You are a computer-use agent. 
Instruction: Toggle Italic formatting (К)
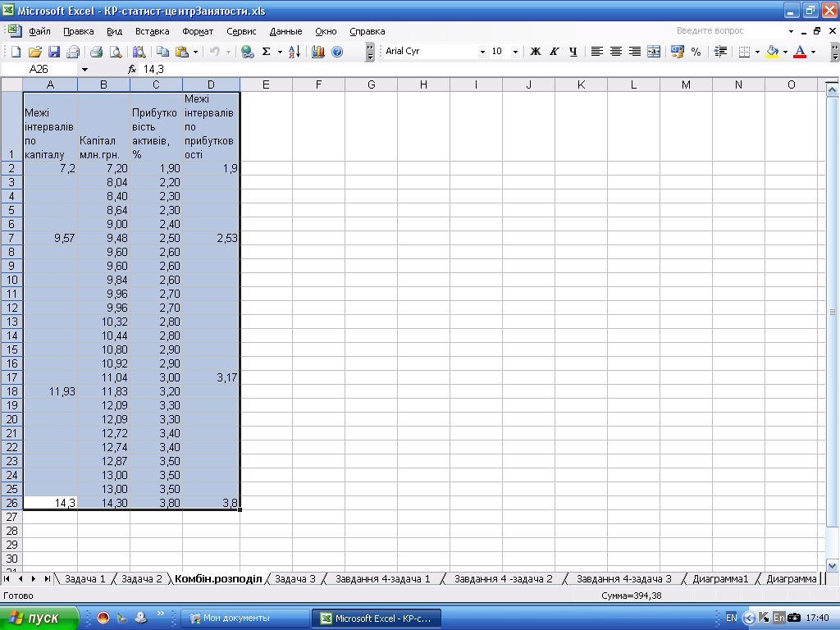pos(555,52)
